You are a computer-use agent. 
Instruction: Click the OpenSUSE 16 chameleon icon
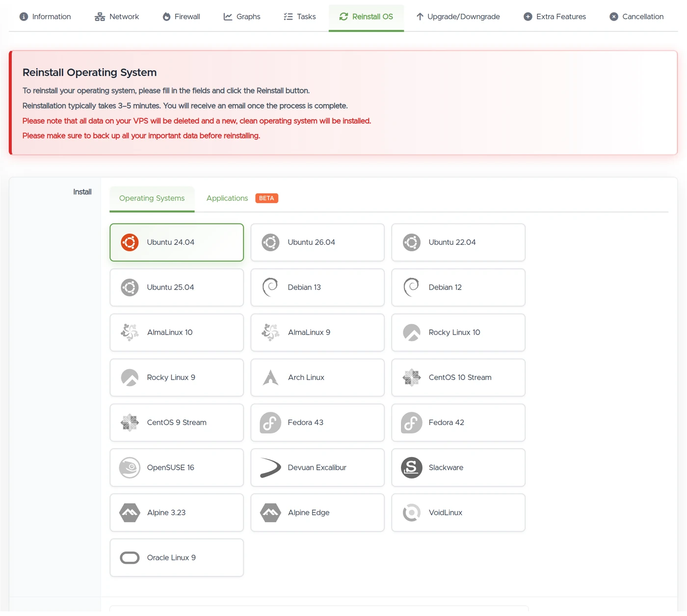pyautogui.click(x=130, y=468)
